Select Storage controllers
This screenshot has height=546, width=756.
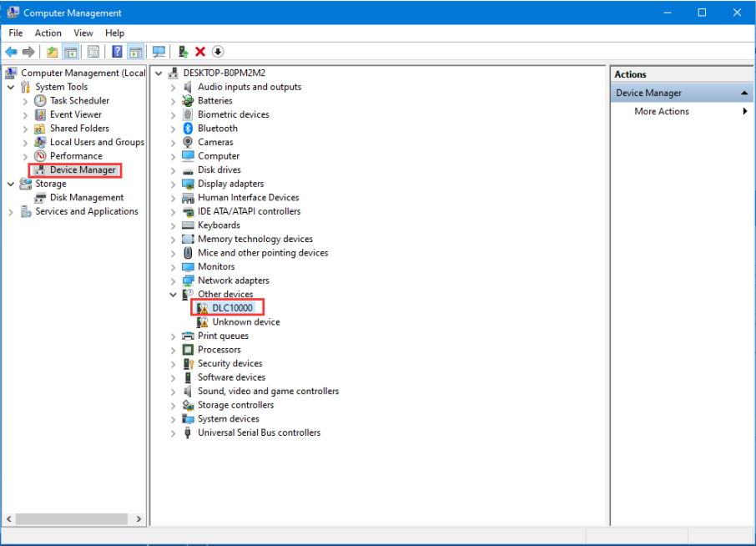[236, 405]
